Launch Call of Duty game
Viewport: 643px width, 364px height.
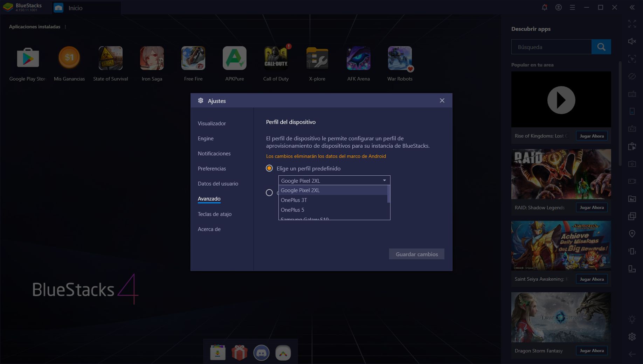[x=276, y=58]
